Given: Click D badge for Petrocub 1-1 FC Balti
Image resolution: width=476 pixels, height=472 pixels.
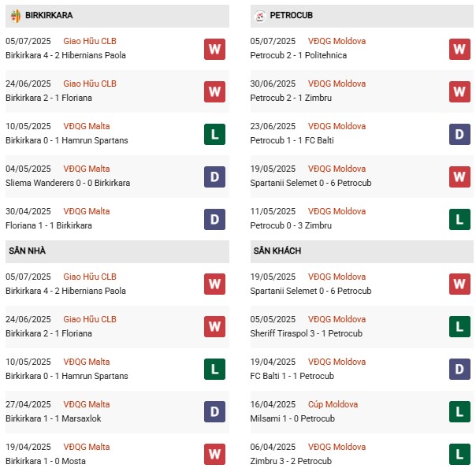Looking at the screenshot, I should tap(459, 134).
